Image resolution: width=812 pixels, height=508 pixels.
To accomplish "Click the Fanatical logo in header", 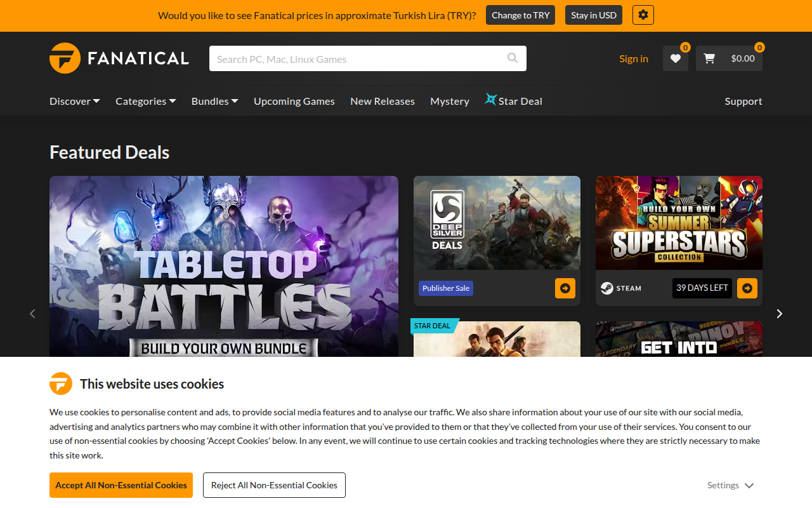I will (x=119, y=58).
